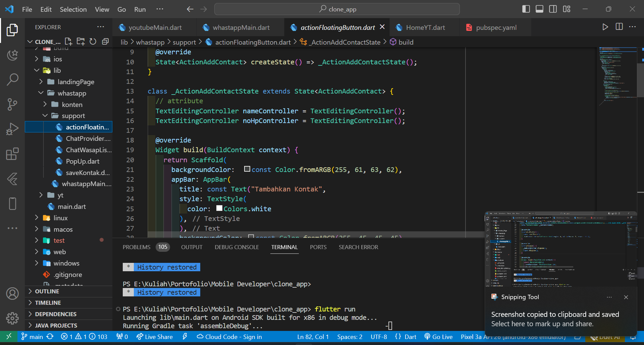Show the DEBUG CONSOLE panel tab

click(x=237, y=247)
